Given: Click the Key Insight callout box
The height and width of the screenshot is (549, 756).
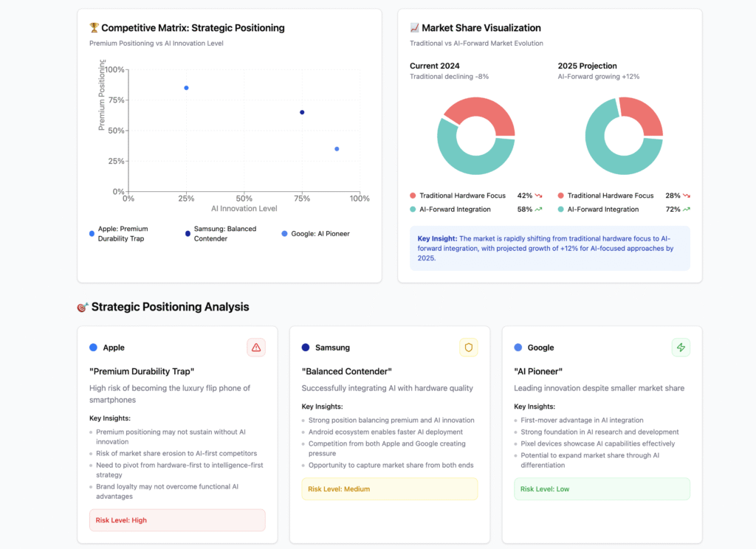Looking at the screenshot, I should [x=549, y=248].
